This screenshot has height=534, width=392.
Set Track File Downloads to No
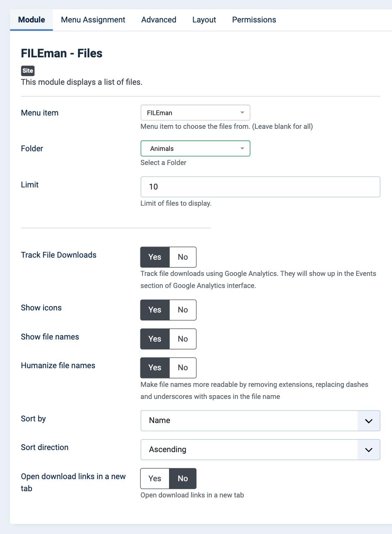(x=183, y=257)
